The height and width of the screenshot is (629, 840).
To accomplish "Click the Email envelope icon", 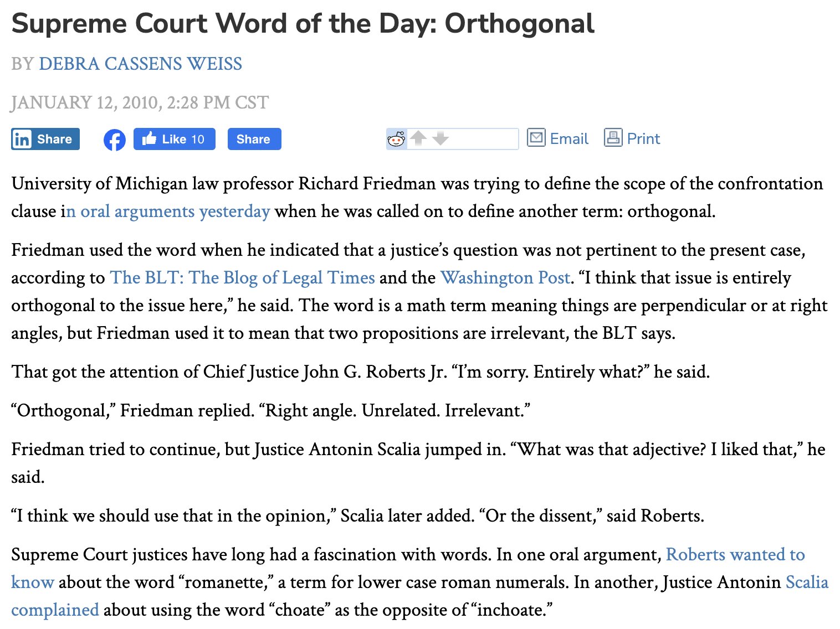I will coord(536,137).
